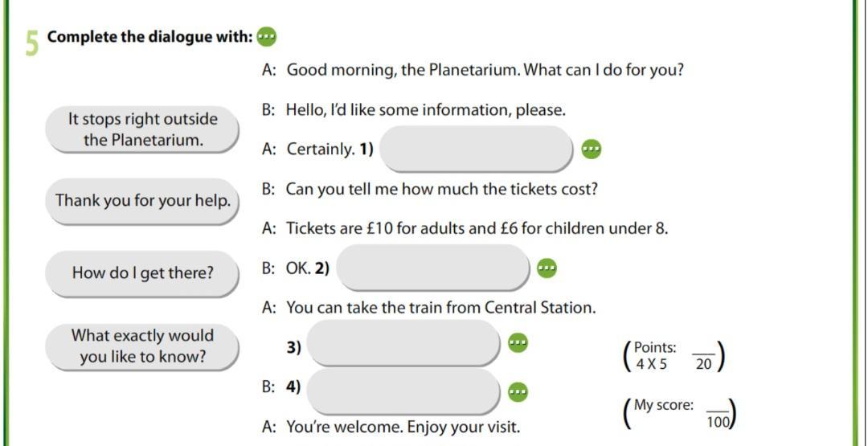The height and width of the screenshot is (446, 868).
Task: Select the phrase 'Thank you for your help.'
Action: (143, 201)
